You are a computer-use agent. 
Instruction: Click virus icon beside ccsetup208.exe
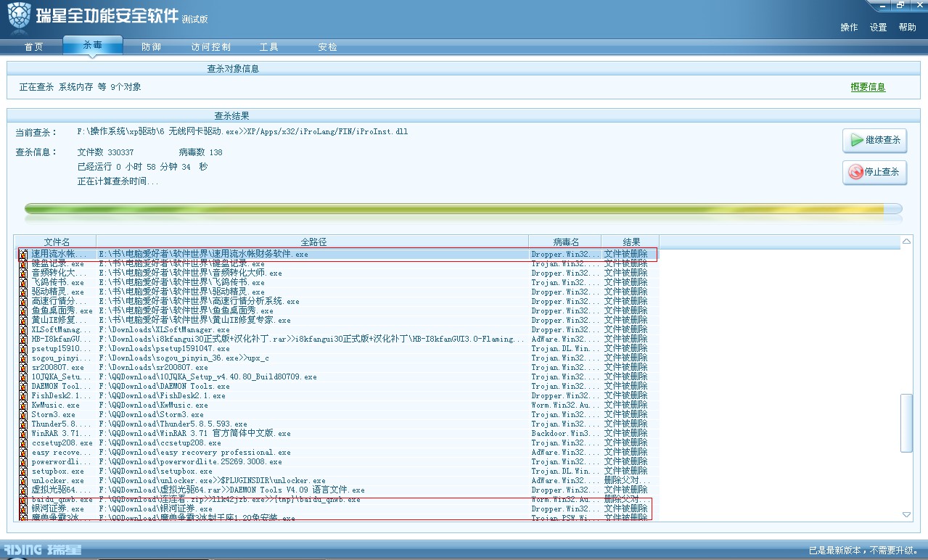[23, 443]
